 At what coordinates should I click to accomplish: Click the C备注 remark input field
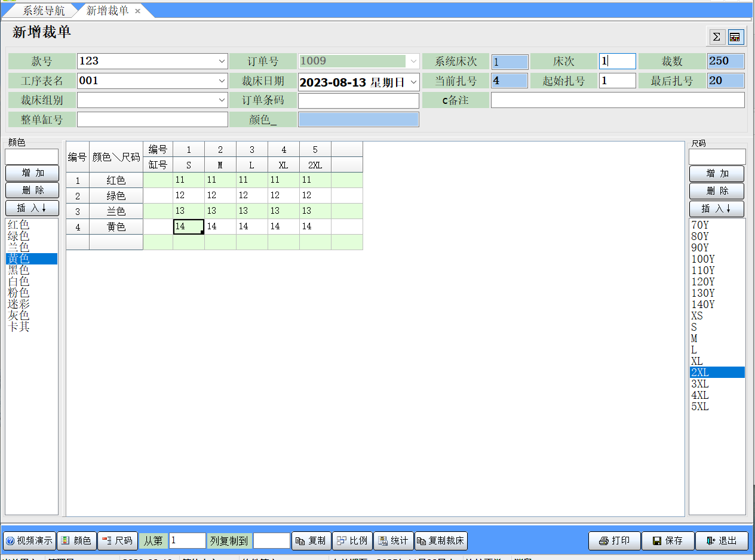pos(618,100)
